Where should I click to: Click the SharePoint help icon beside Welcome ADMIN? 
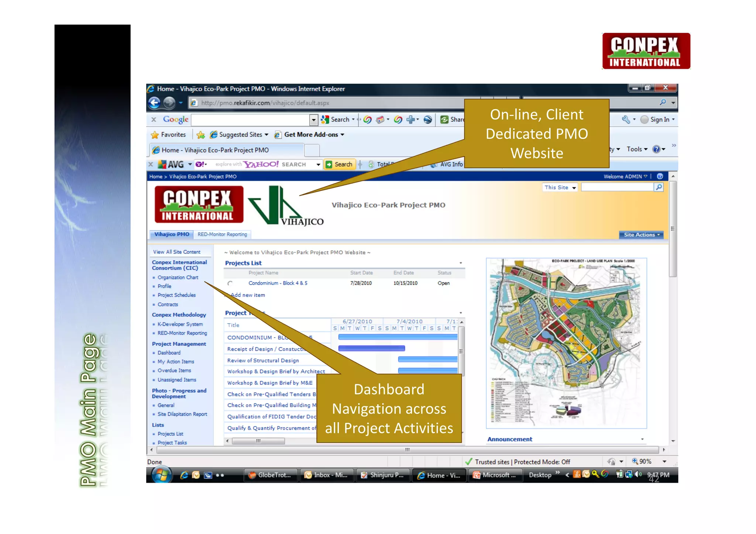[660, 176]
